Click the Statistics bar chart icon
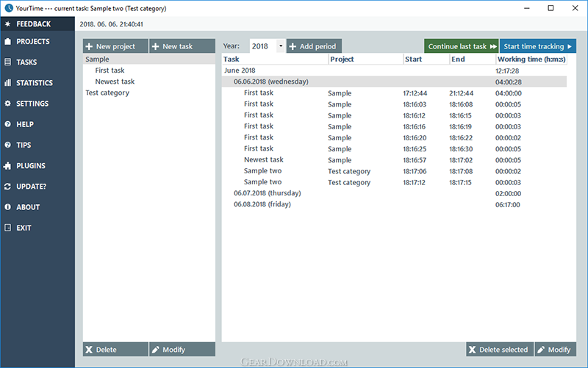588x368 pixels. [x=7, y=83]
